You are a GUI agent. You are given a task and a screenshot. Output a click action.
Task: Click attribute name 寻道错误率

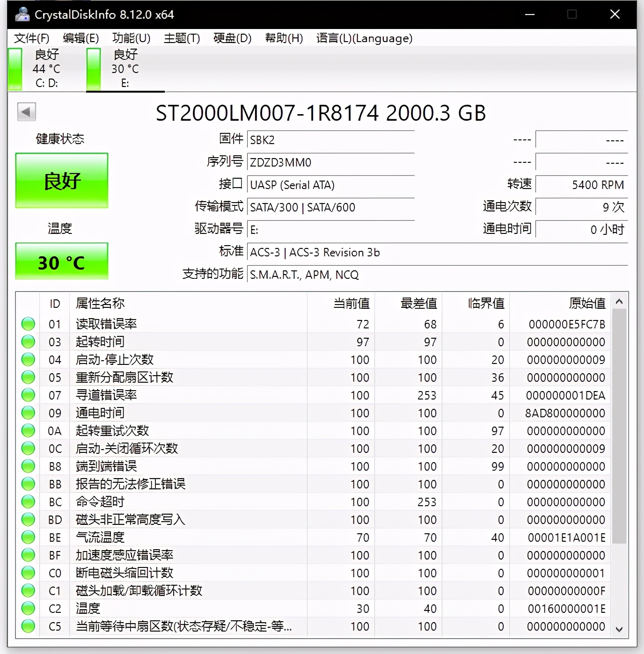point(106,395)
